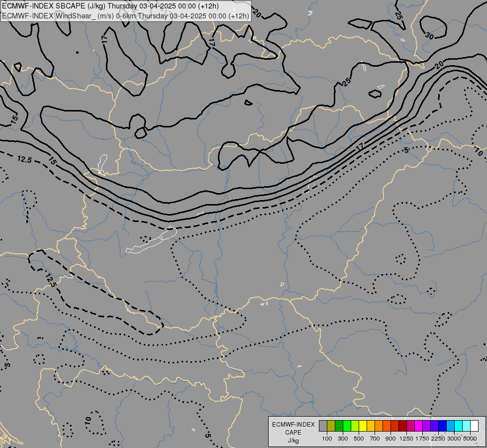The width and height of the screenshot is (487, 448).
Task: Pick the pale cyan swatch left of tick 5000
Action: pyautogui.click(x=467, y=426)
